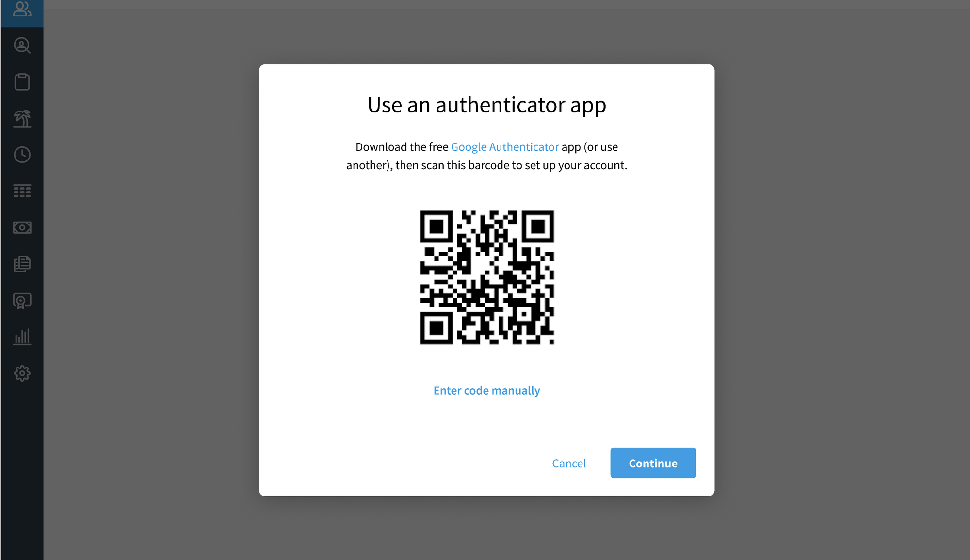This screenshot has width=970, height=560.
Task: Open the documents newspaper icon
Action: click(x=22, y=264)
